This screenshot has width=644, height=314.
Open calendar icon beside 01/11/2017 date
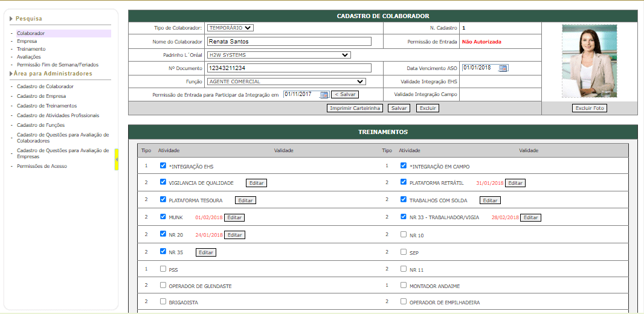324,94
